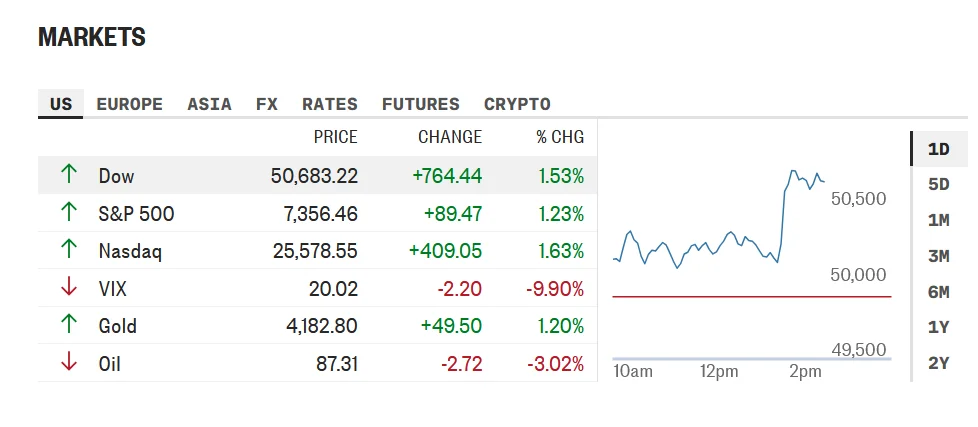Click the MARKETS section heading

[x=92, y=37]
